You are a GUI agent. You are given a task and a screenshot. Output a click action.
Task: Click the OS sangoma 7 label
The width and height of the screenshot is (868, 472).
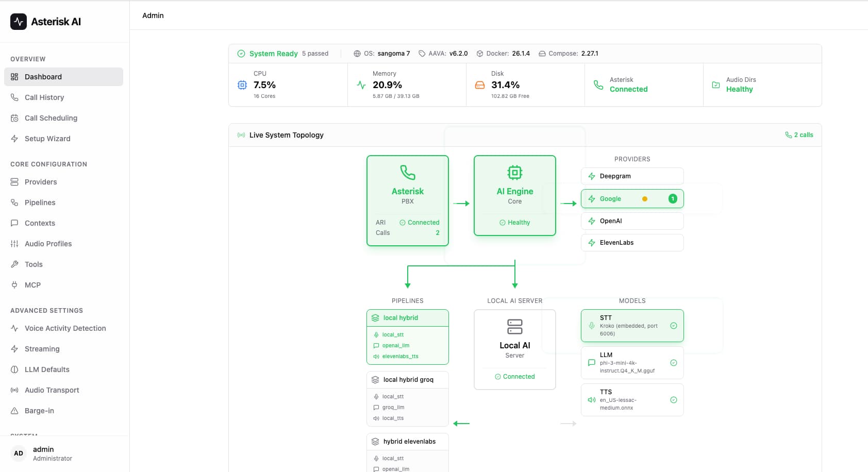pyautogui.click(x=382, y=54)
